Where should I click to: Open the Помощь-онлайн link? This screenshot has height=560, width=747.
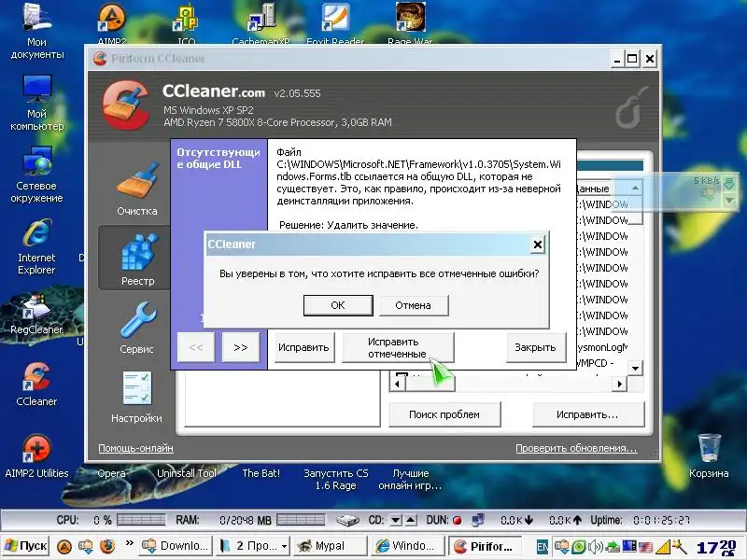[135, 448]
